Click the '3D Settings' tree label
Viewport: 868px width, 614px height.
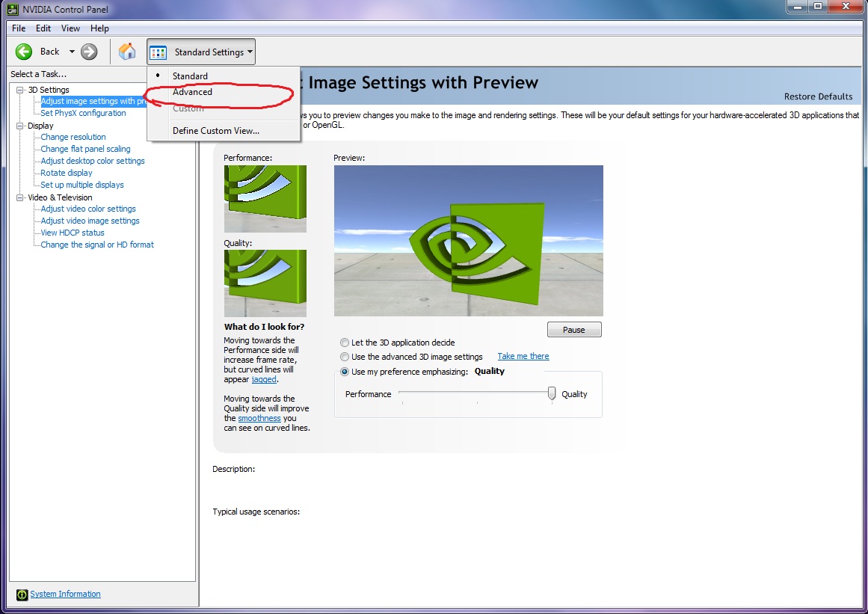click(49, 90)
